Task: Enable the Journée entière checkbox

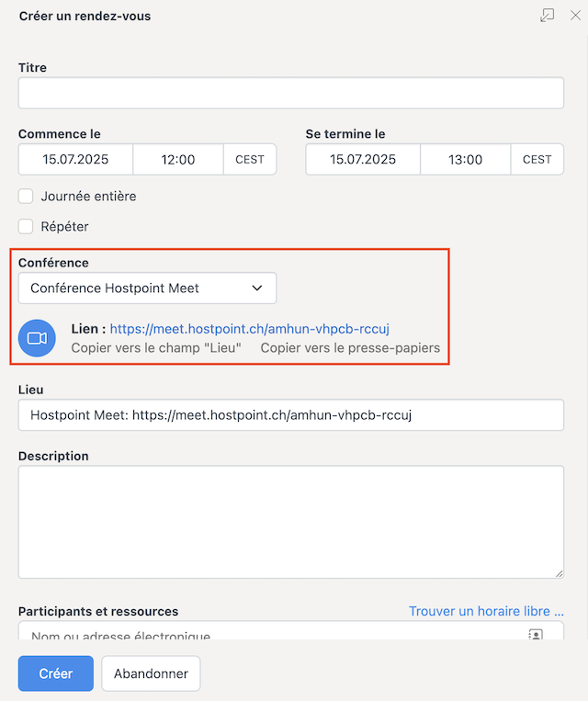Action: [26, 197]
